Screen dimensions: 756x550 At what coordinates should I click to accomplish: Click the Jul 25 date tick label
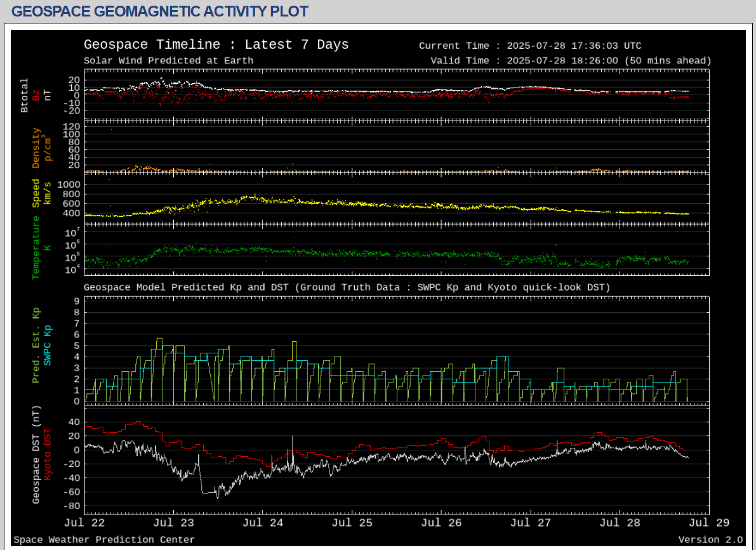pyautogui.click(x=353, y=523)
